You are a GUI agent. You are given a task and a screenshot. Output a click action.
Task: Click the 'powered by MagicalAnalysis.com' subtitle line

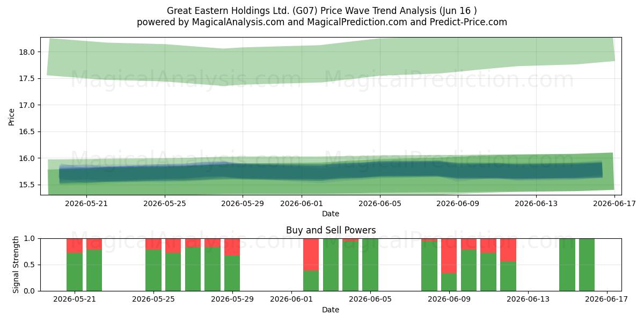pos(322,22)
